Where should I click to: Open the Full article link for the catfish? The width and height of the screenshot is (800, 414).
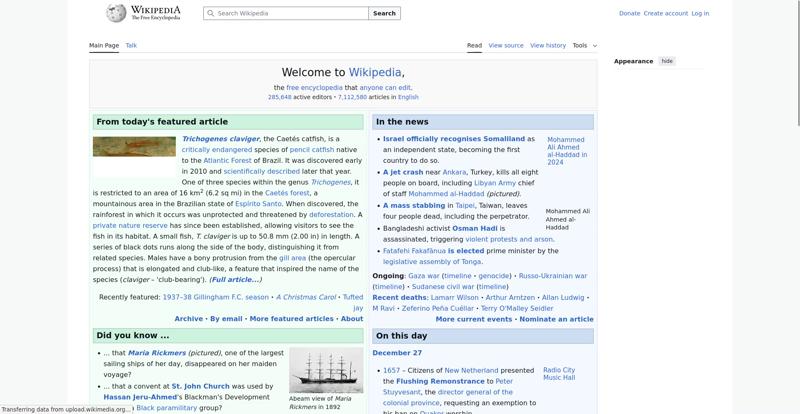[235, 280]
